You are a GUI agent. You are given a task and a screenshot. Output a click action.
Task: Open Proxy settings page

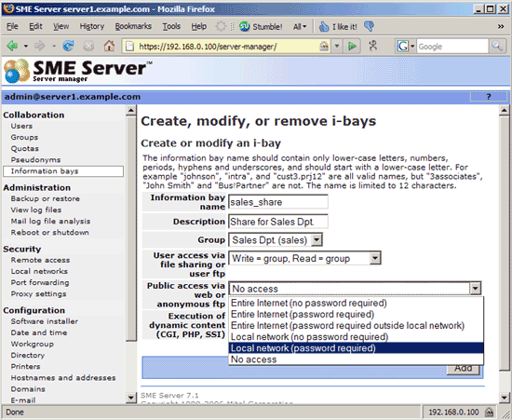(x=38, y=294)
